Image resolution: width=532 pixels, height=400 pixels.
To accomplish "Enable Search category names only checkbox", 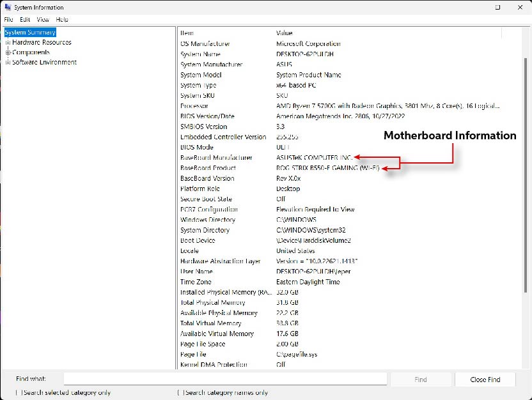I will (180, 392).
